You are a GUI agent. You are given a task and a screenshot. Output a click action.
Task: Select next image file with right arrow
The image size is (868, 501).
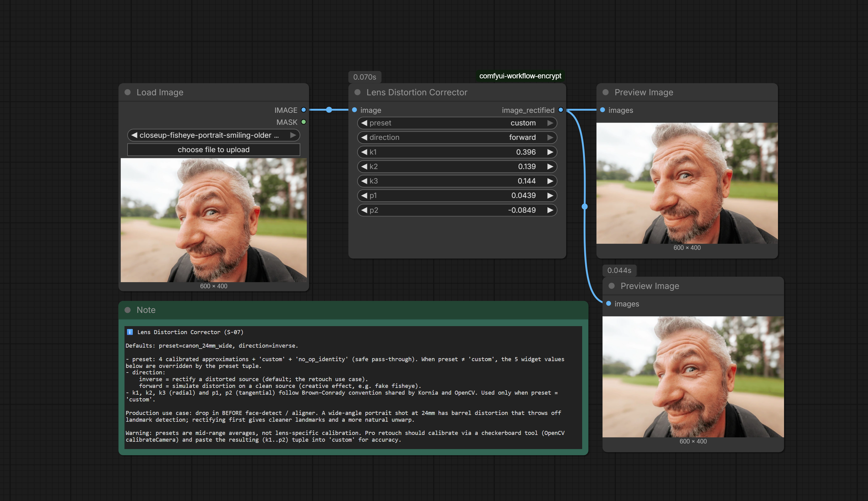(x=293, y=135)
